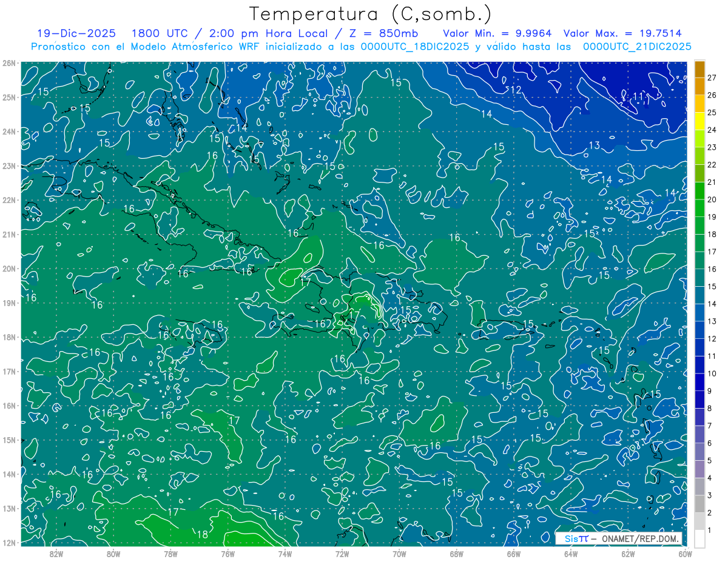Click the "70W" longitude axis label
This screenshot has width=728, height=562.
pos(399,553)
